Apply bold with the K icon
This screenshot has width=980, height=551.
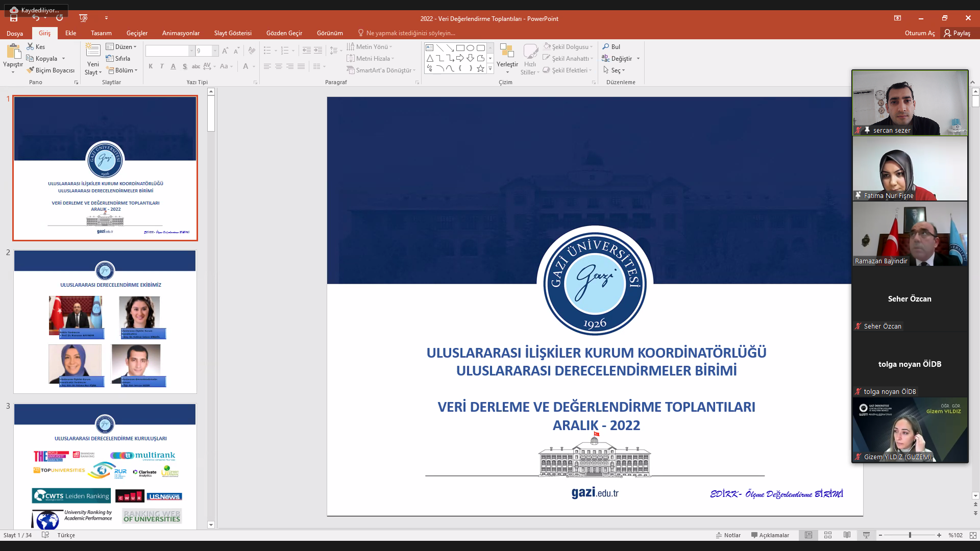click(x=151, y=66)
